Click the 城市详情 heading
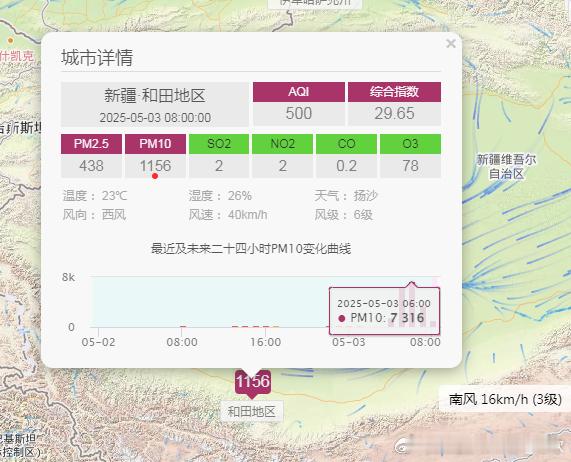The height and width of the screenshot is (462, 571). tap(97, 58)
